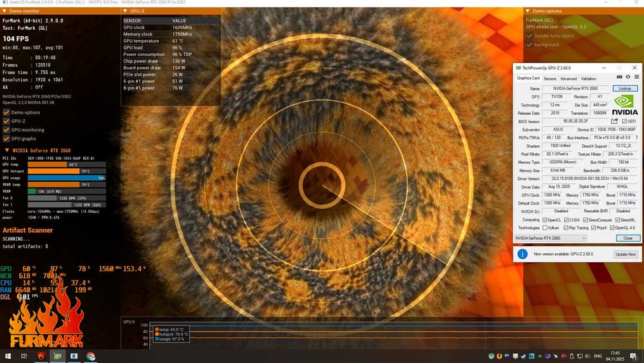Click the volume speaker tray icon
The height and width of the screenshot is (363, 644).
[x=587, y=356]
